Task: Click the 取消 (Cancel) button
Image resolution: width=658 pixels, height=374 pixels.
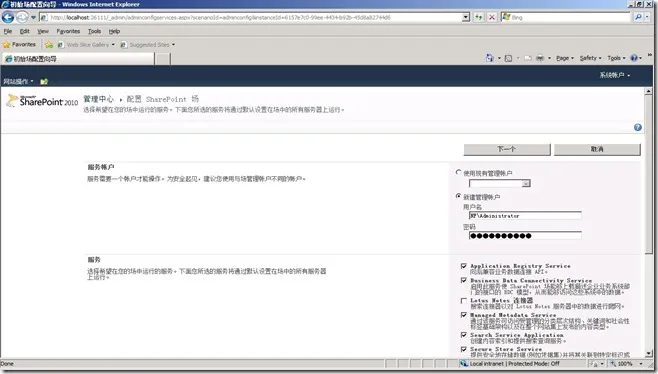Action: (x=597, y=149)
